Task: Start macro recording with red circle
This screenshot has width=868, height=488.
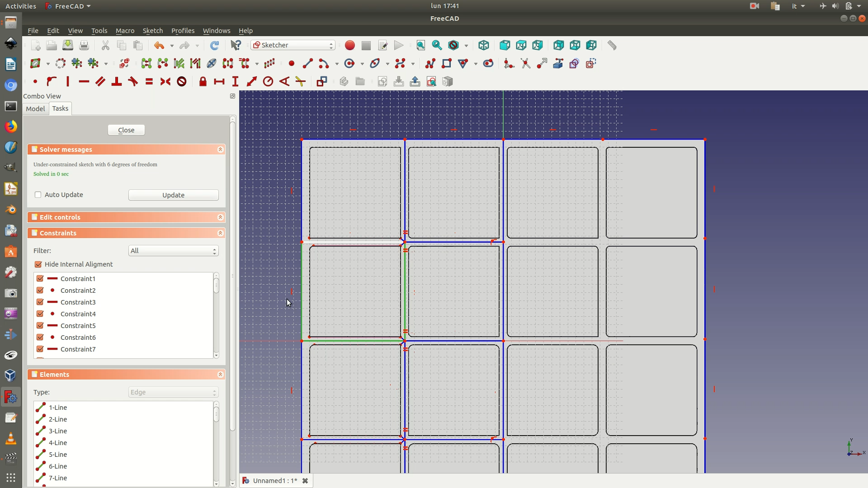Action: (x=350, y=45)
